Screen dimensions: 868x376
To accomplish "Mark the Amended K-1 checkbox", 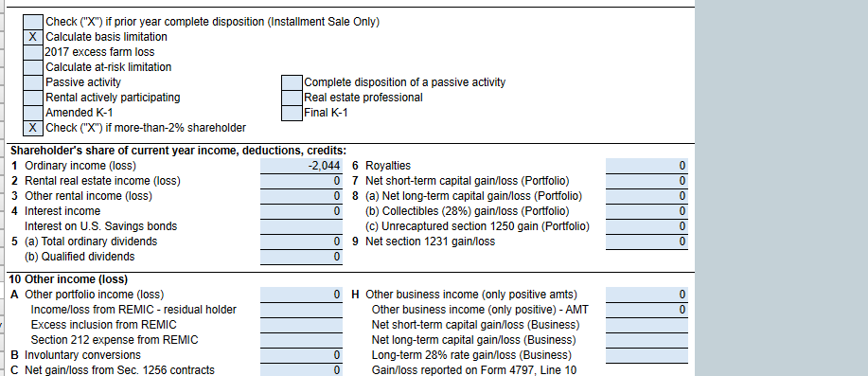I will click(x=33, y=113).
